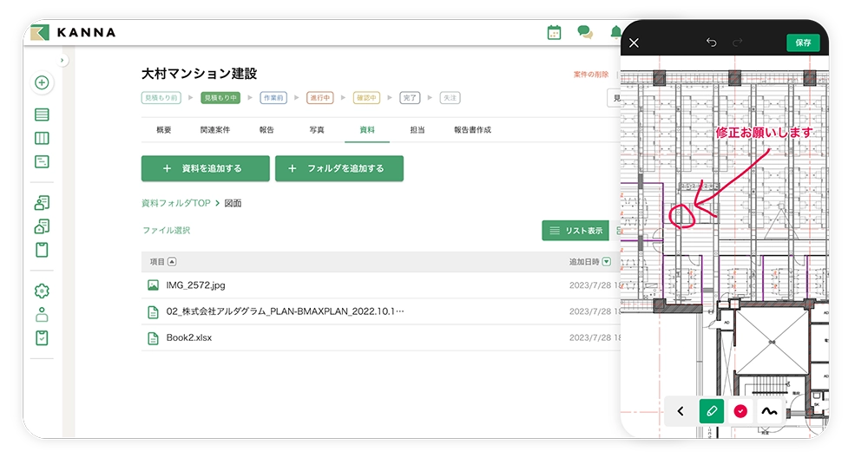
Task: Set status to 失注
Action: coord(450,98)
